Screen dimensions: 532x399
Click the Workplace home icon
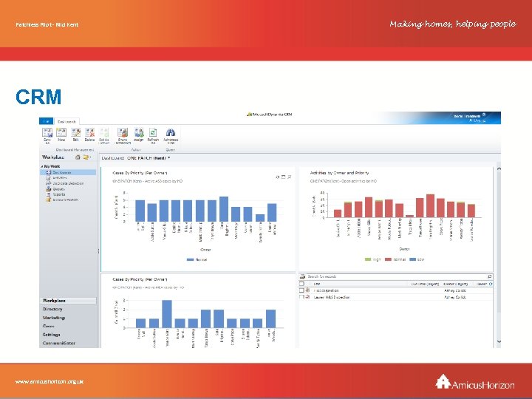tap(78, 157)
